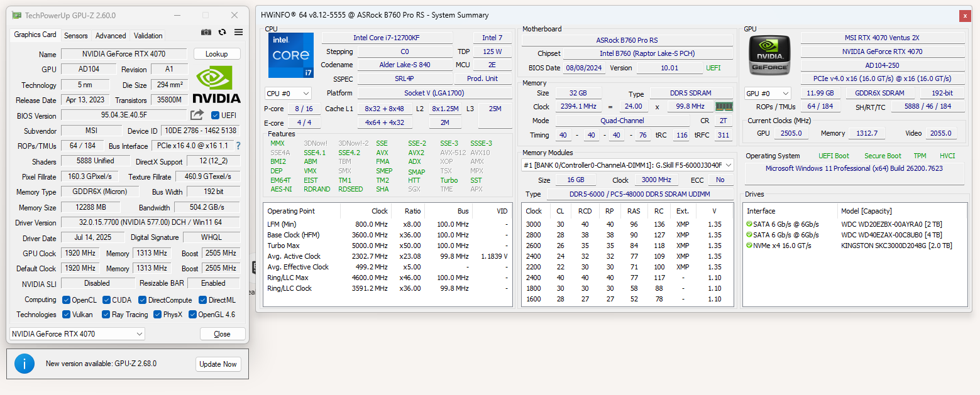Click the Update Now button
980x395 pixels.
tap(218, 364)
